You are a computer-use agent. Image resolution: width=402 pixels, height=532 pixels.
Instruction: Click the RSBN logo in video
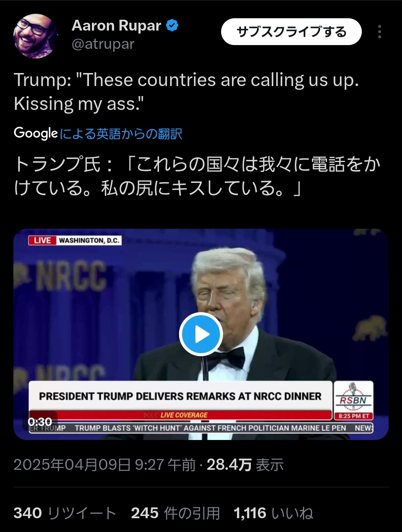coord(354,400)
